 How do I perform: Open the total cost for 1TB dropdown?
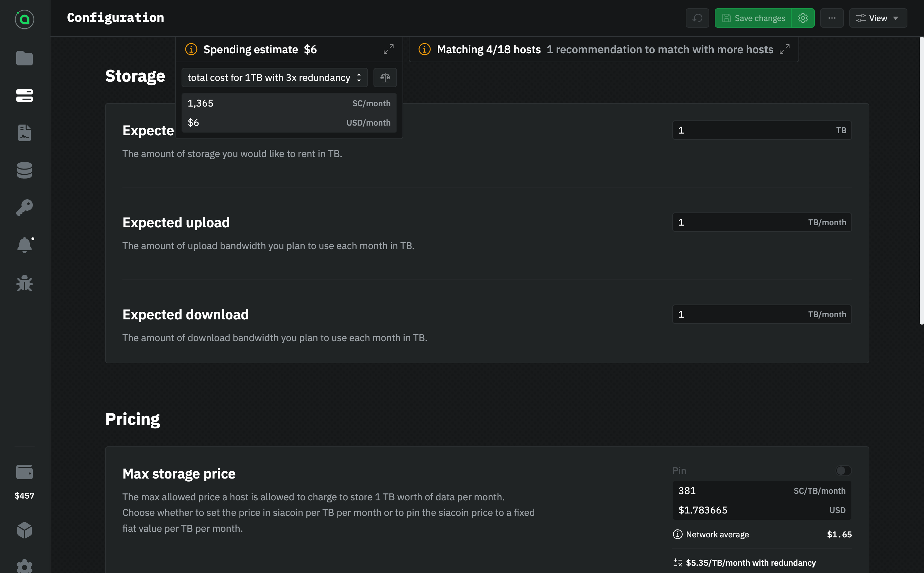click(275, 78)
